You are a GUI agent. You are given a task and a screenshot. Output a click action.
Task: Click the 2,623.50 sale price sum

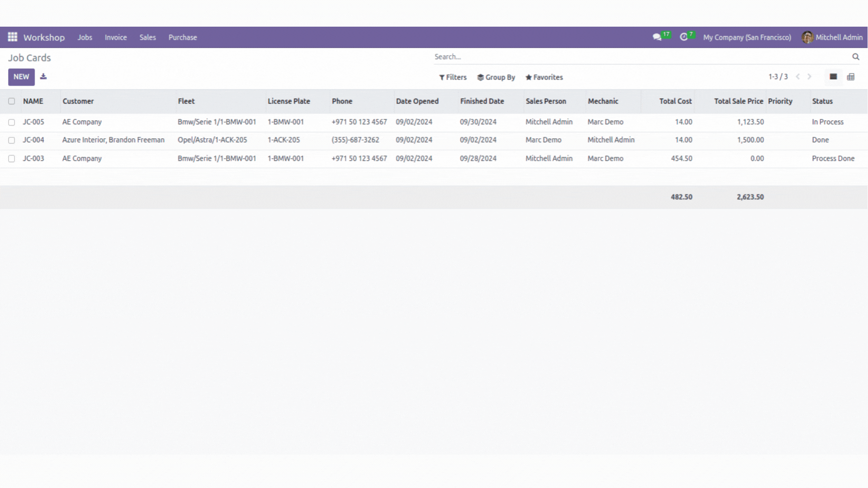[x=750, y=197]
